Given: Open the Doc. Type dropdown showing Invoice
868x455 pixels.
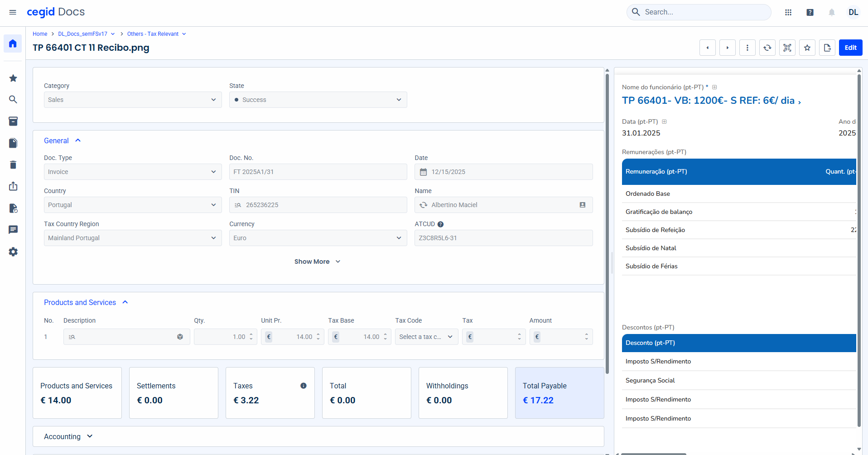Looking at the screenshot, I should 132,172.
